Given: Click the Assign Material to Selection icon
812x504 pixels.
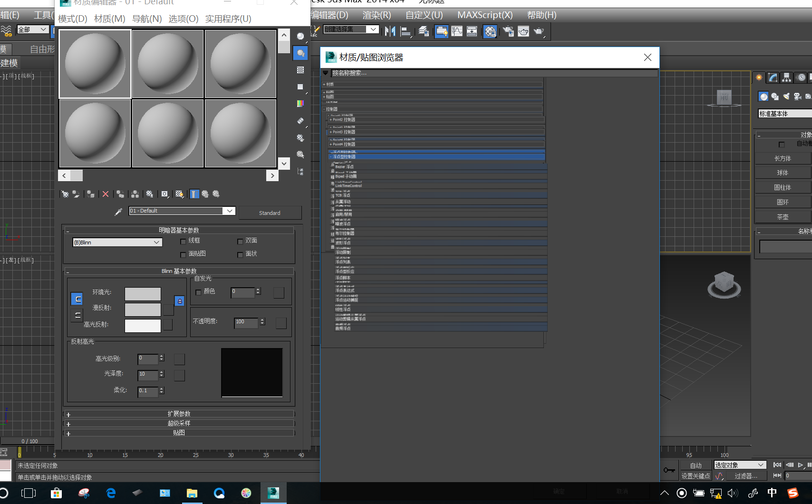Looking at the screenshot, I should [x=90, y=194].
